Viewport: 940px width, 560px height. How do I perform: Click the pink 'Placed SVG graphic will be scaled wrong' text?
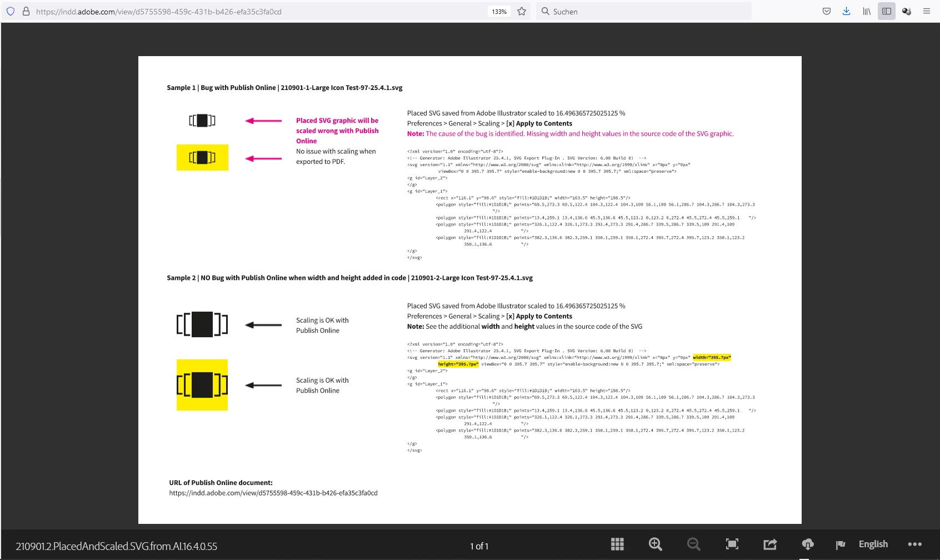[337, 131]
